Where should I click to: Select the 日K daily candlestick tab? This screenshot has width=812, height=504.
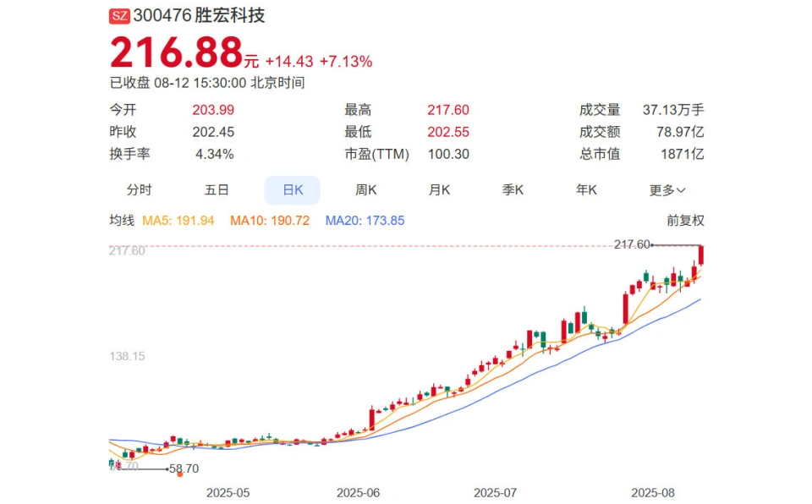[292, 190]
